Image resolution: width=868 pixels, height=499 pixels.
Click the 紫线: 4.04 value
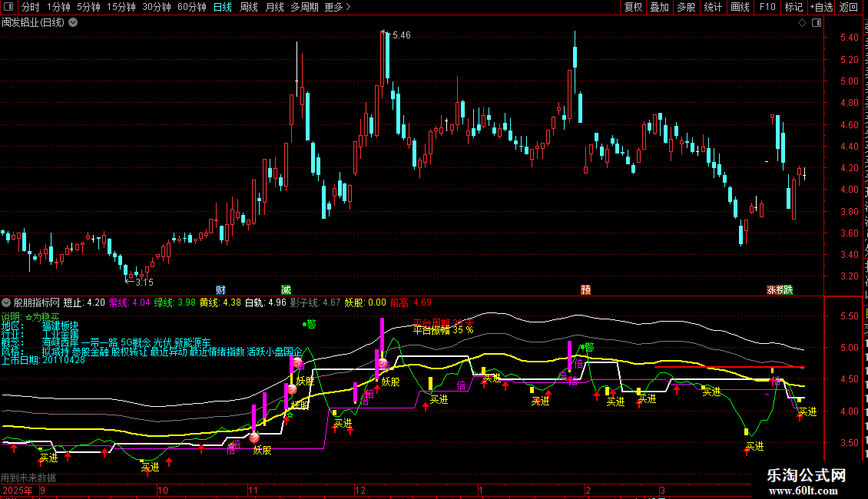(130, 302)
